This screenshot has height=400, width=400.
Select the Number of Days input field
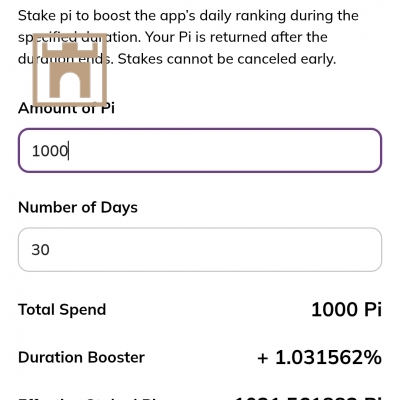pyautogui.click(x=200, y=250)
